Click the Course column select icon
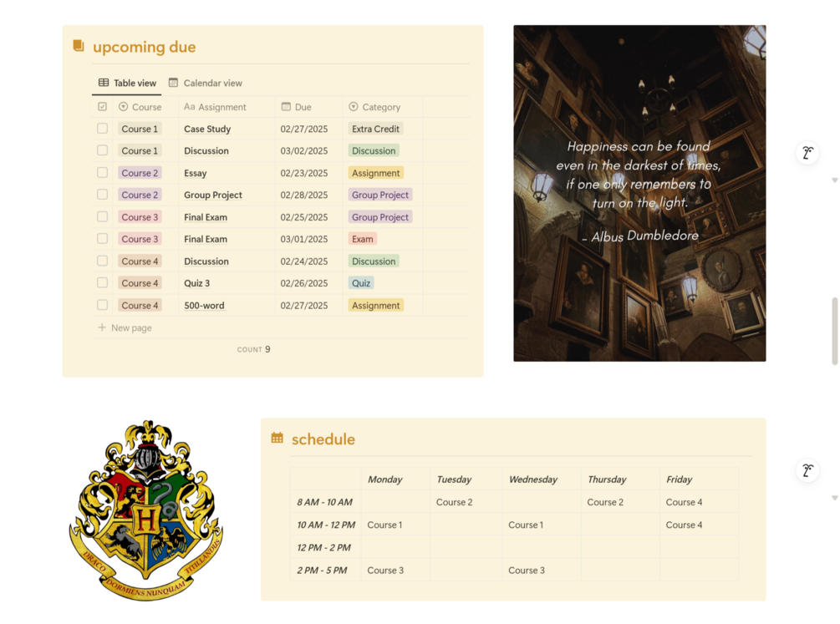 123,107
